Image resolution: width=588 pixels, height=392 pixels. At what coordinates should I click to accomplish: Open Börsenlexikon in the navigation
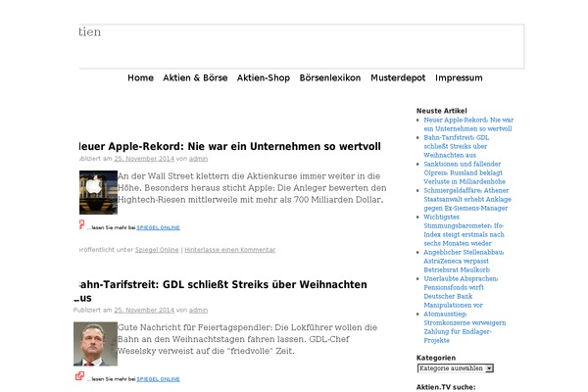[330, 77]
